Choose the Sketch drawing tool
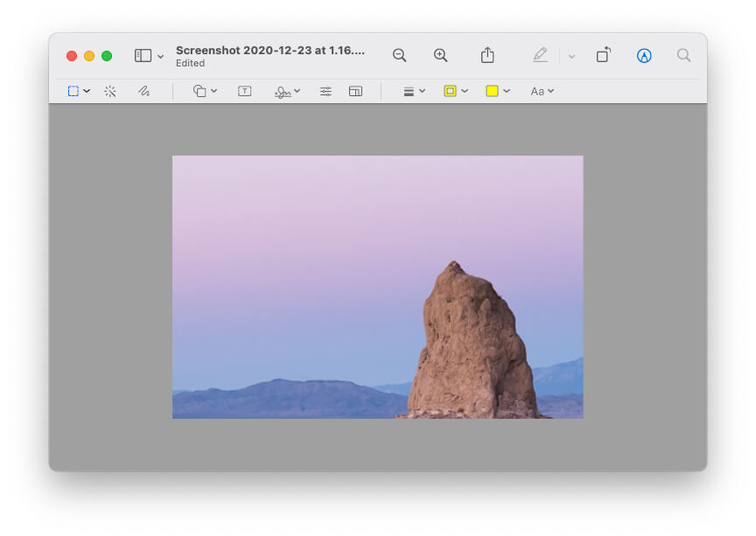This screenshot has height=536, width=756. pyautogui.click(x=143, y=91)
